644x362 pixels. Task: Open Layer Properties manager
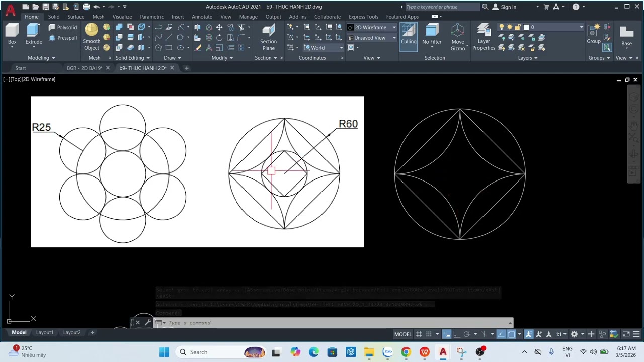[484, 37]
